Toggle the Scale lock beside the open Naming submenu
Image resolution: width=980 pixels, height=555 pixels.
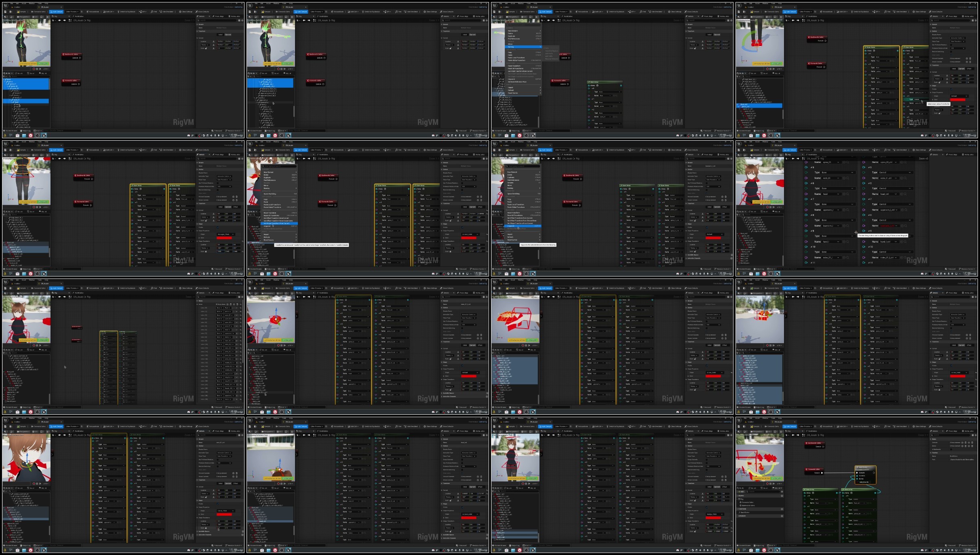695,48
